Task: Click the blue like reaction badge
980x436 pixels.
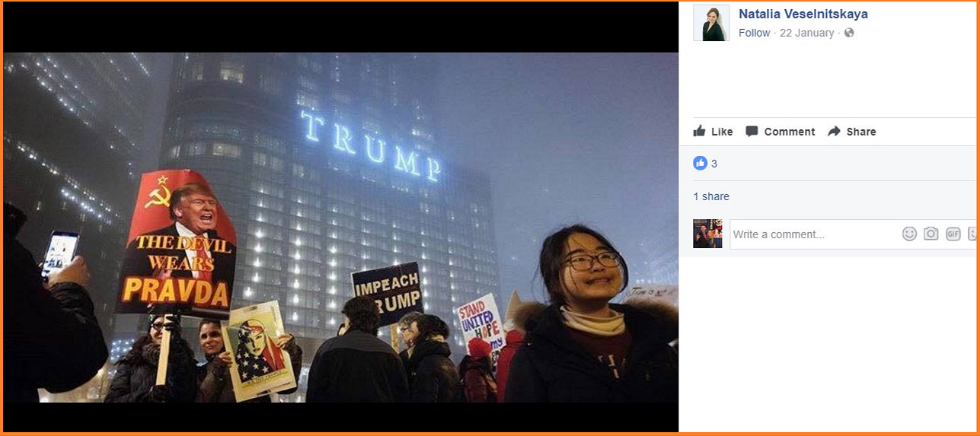Action: [x=700, y=163]
